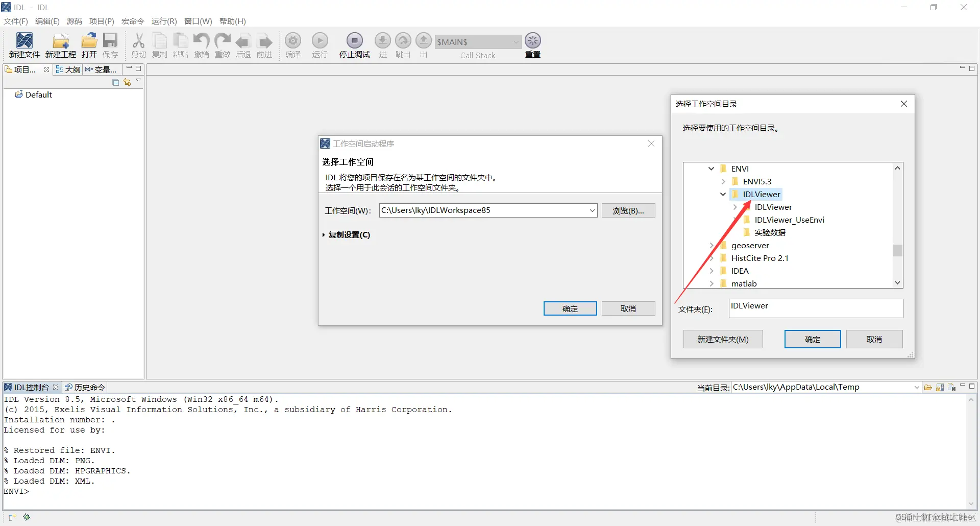Image resolution: width=980 pixels, height=526 pixels.
Task: Open the Edit (编辑) menu
Action: click(47, 21)
